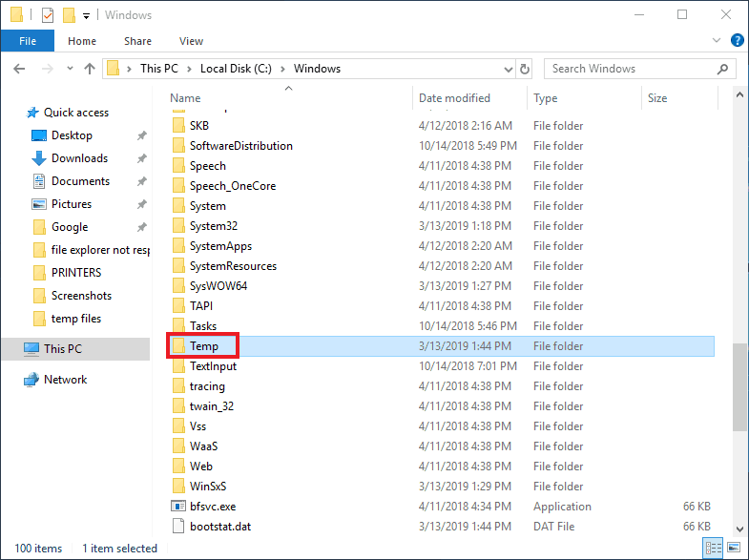
Task: Click the search magnifier icon
Action: point(722,70)
